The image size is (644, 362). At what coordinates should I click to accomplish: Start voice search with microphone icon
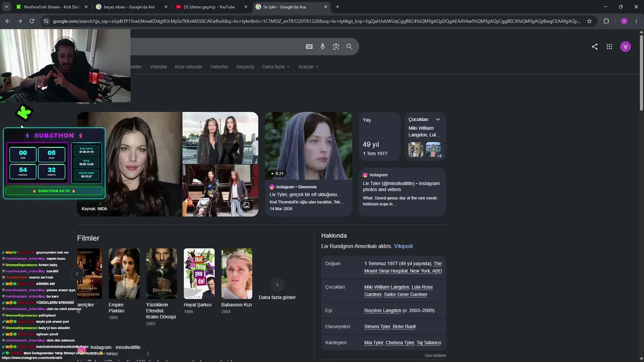(323, 47)
